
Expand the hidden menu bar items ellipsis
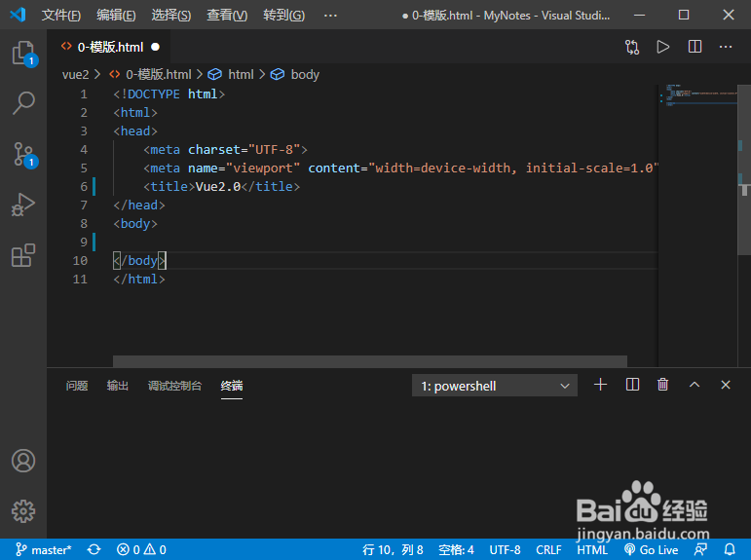tap(330, 16)
